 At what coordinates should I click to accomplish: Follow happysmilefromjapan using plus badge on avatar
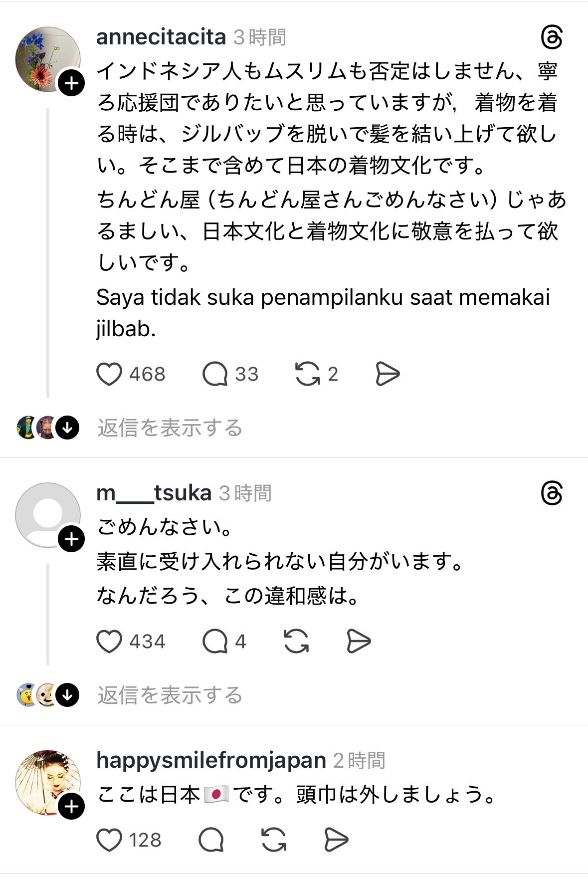pos(71,806)
